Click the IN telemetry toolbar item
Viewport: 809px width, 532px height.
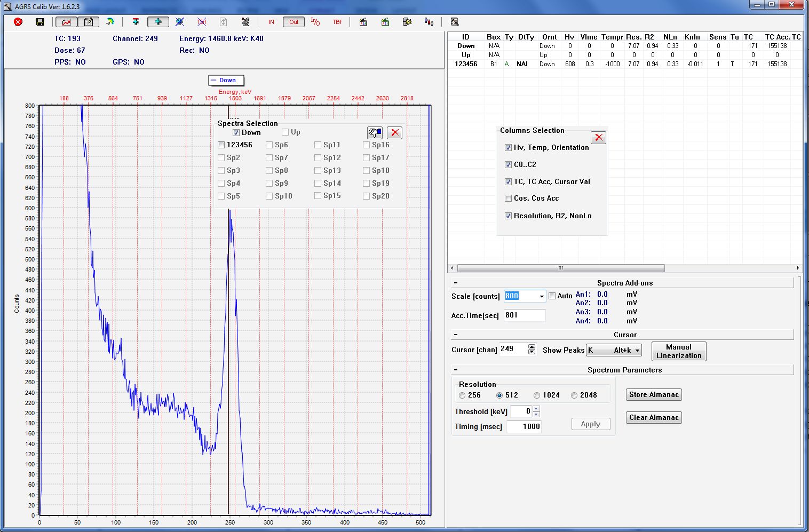pos(272,22)
